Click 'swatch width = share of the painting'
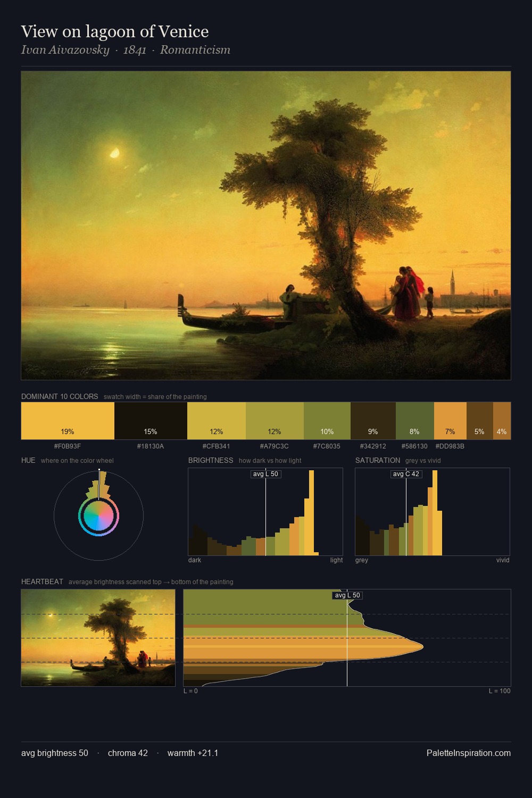 pos(155,397)
